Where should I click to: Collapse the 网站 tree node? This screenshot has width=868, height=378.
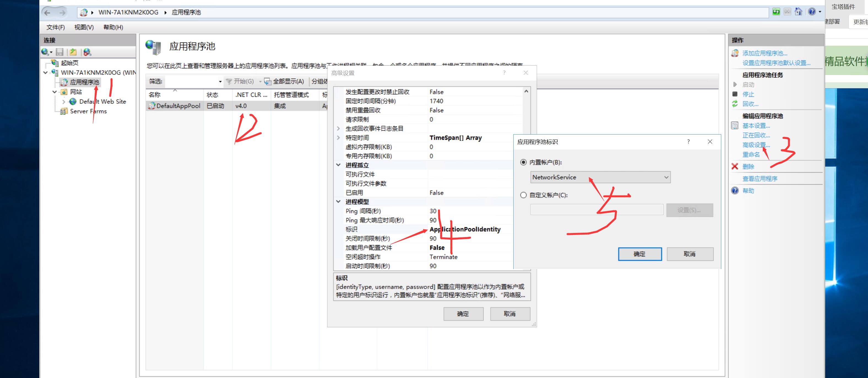(x=55, y=92)
